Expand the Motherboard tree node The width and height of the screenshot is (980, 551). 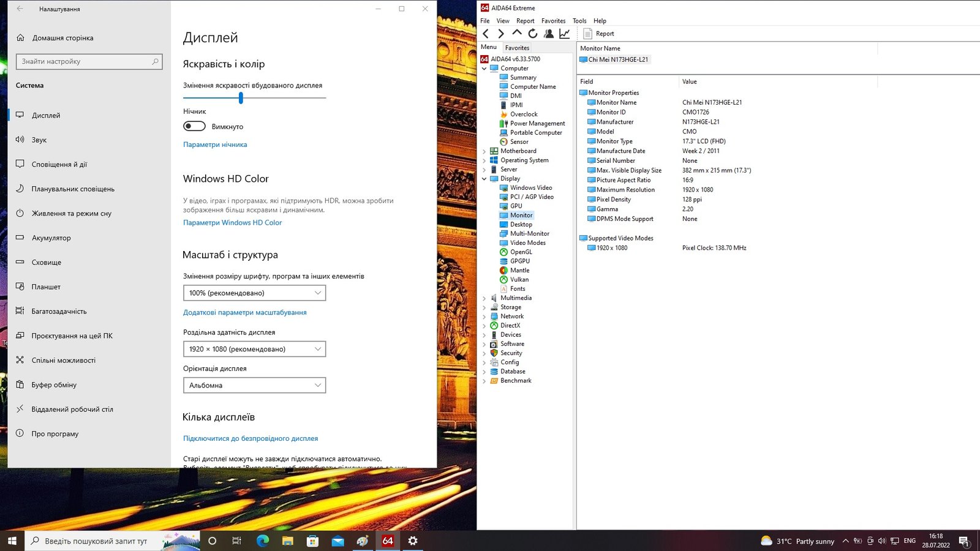(x=484, y=151)
